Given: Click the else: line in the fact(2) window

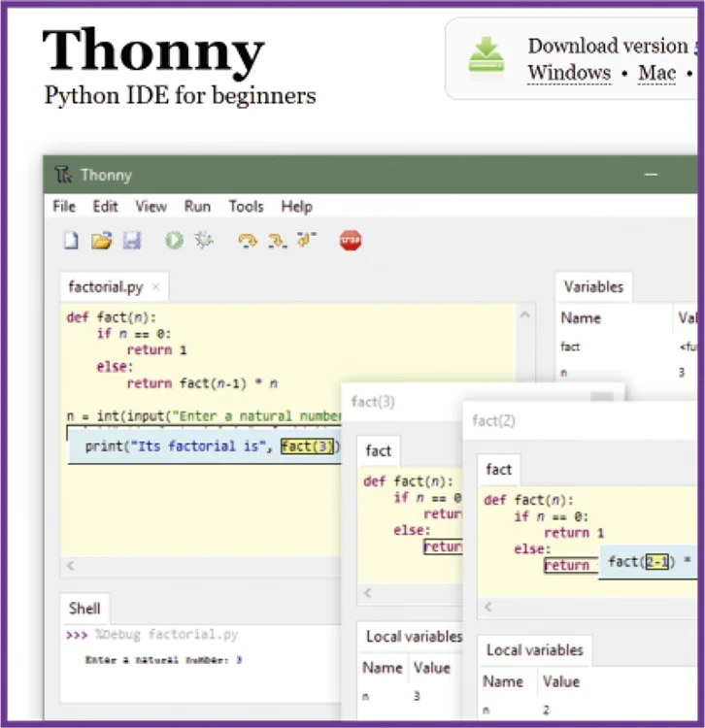Looking at the screenshot, I should point(532,548).
